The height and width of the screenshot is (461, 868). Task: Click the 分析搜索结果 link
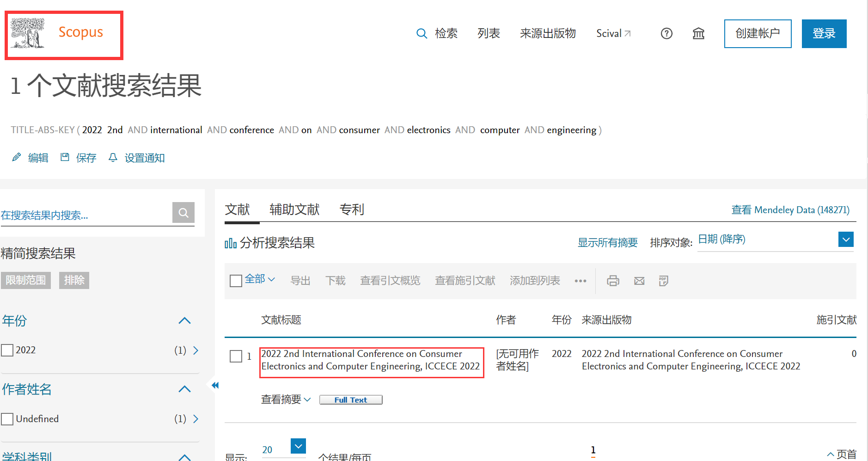point(277,243)
